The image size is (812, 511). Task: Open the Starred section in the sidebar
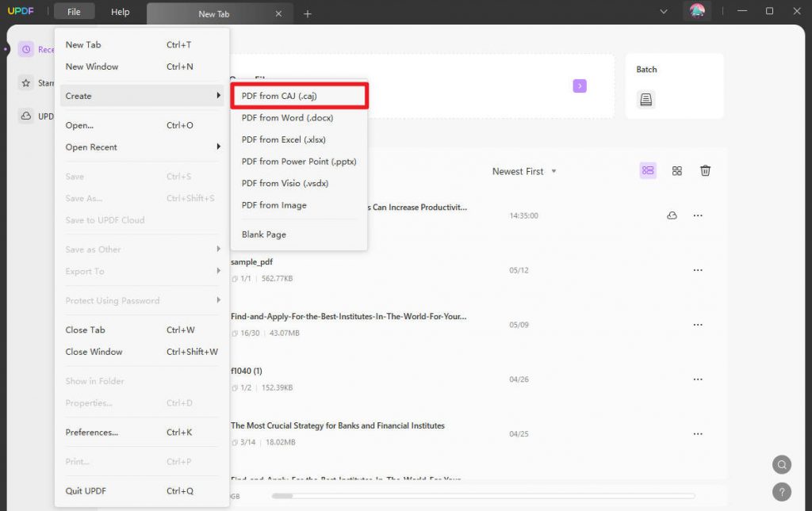click(27, 82)
